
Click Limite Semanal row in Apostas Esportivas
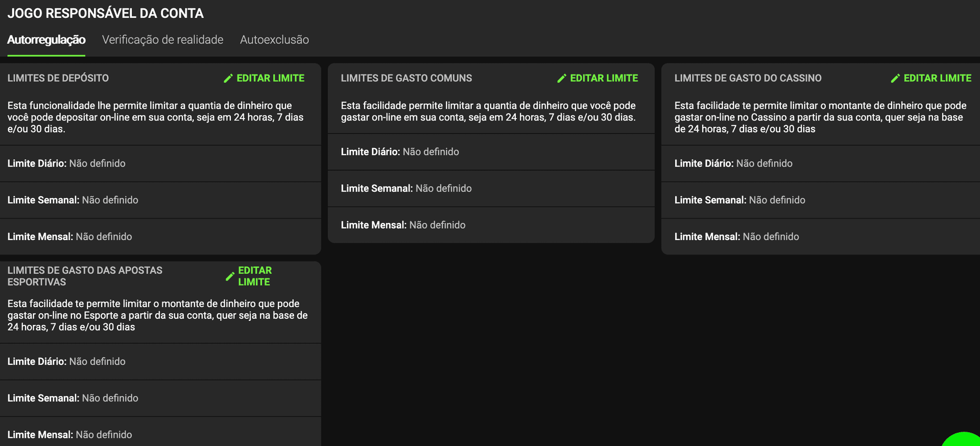(x=160, y=398)
